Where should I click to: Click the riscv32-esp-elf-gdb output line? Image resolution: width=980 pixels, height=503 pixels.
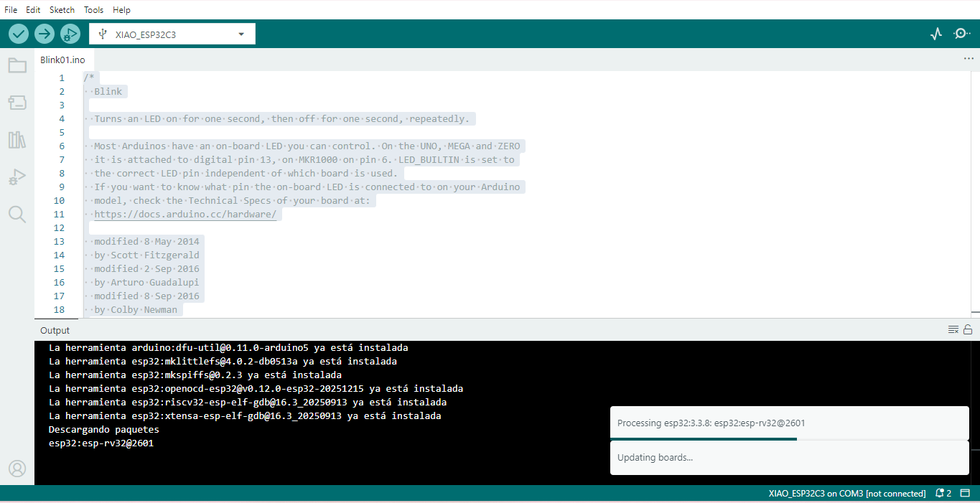[248, 402]
